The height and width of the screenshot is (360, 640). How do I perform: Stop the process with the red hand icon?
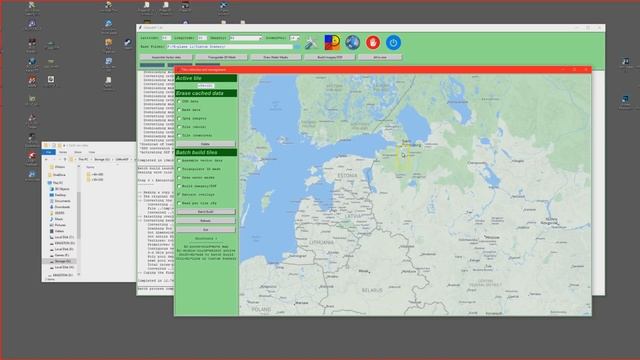(373, 42)
